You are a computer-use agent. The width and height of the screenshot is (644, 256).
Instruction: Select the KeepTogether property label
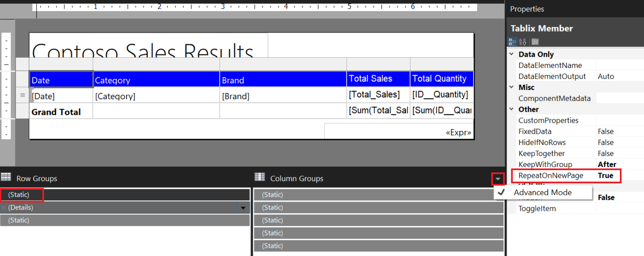pos(541,154)
